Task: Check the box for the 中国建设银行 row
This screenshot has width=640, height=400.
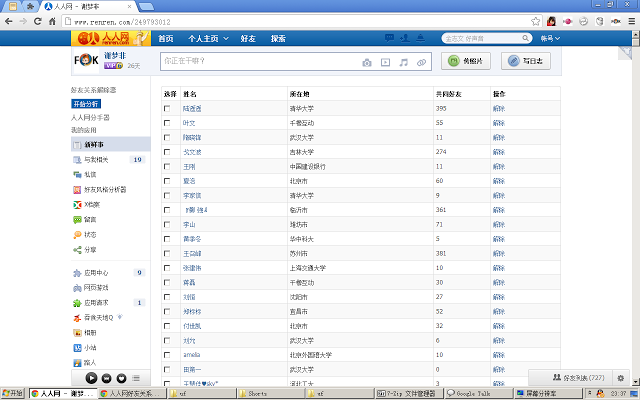Action: tap(167, 167)
